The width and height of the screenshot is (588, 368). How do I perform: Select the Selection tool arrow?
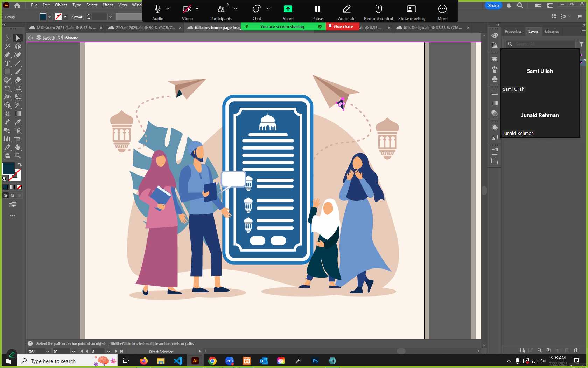pyautogui.click(x=7, y=38)
